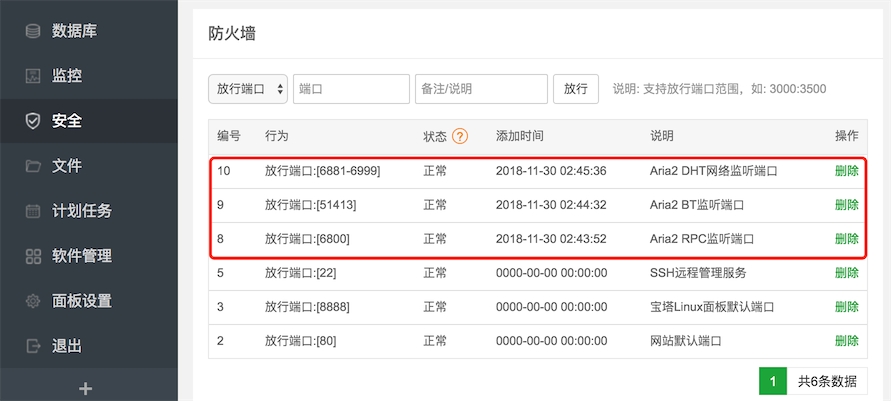
Task: Delete the port 80 website rule
Action: (847, 341)
